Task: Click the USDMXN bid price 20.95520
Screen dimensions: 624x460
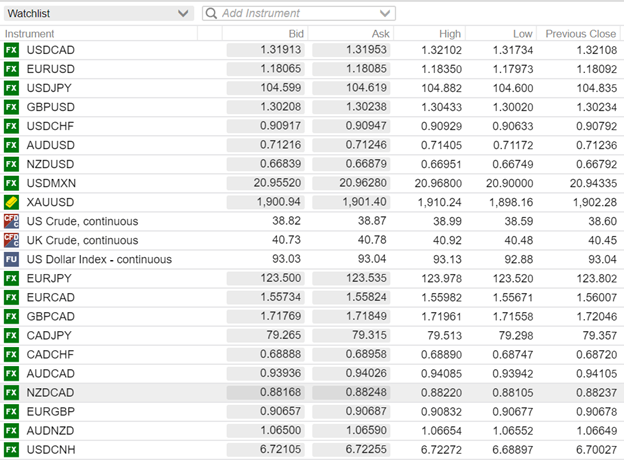Action: click(266, 183)
